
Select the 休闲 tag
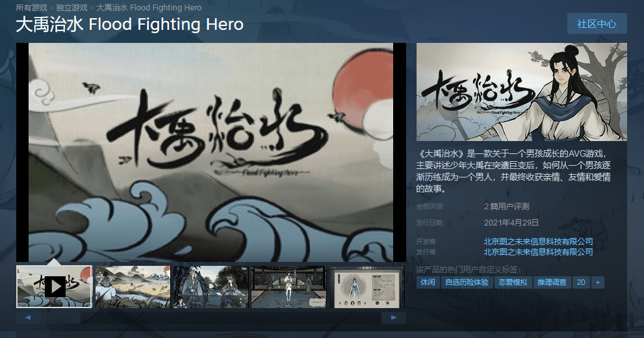pyautogui.click(x=428, y=283)
